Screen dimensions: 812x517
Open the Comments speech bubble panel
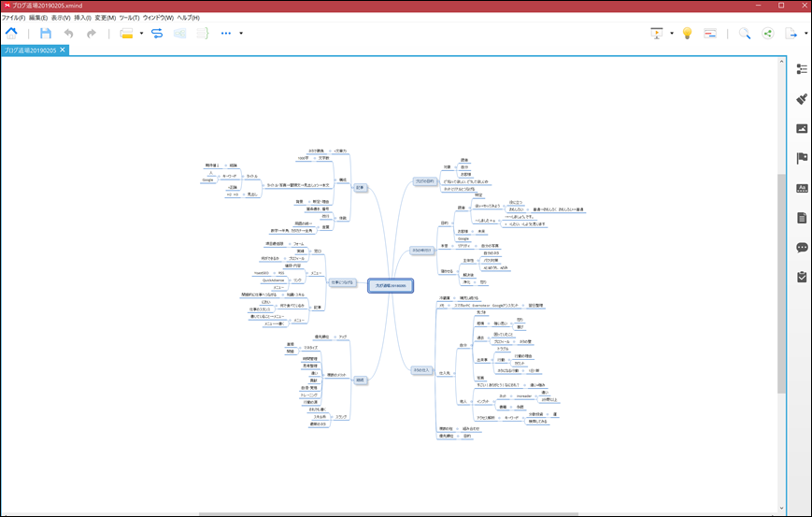coord(802,247)
